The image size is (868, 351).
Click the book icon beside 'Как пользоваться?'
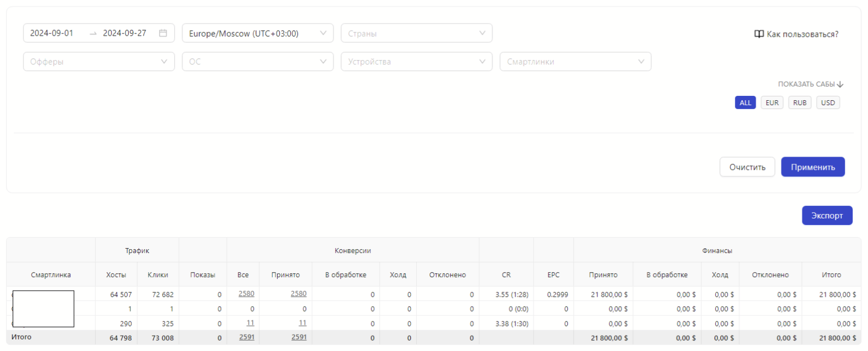[758, 34]
